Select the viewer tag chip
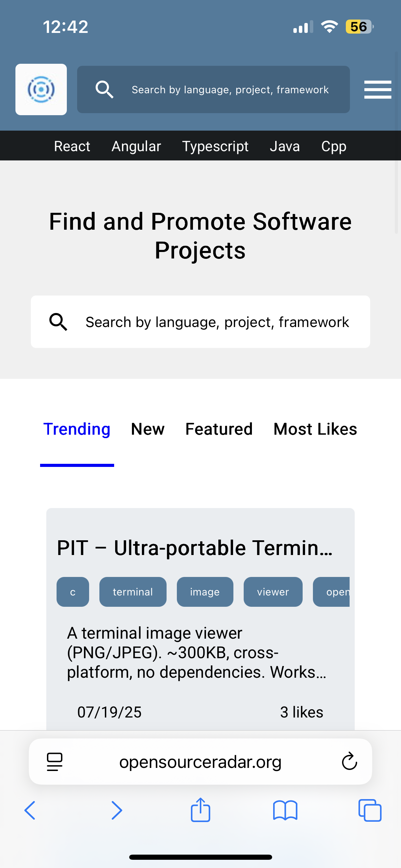 273,592
